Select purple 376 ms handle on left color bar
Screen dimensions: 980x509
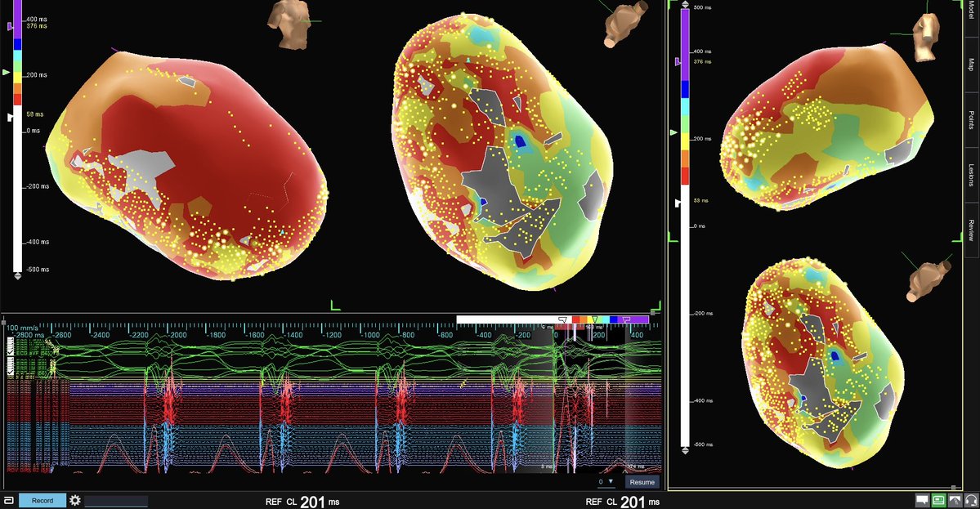(10, 26)
